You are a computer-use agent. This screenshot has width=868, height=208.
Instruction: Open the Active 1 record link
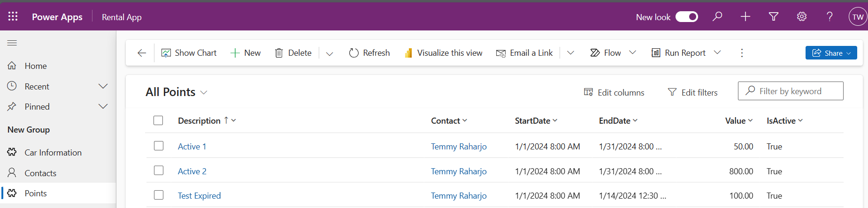click(x=192, y=147)
